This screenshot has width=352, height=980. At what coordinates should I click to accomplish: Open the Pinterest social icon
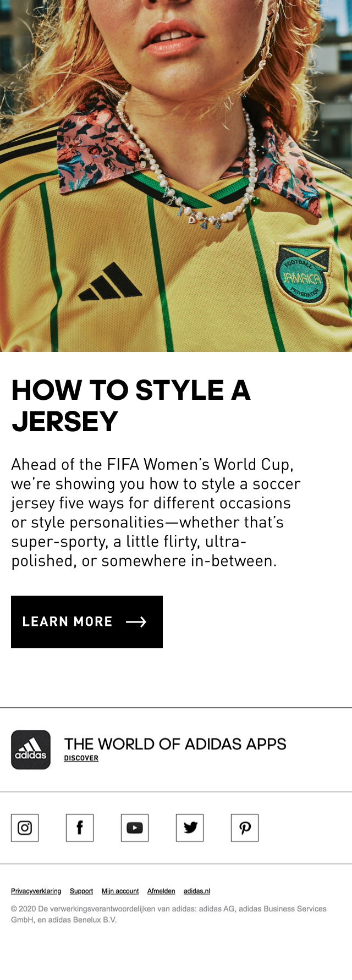click(245, 828)
